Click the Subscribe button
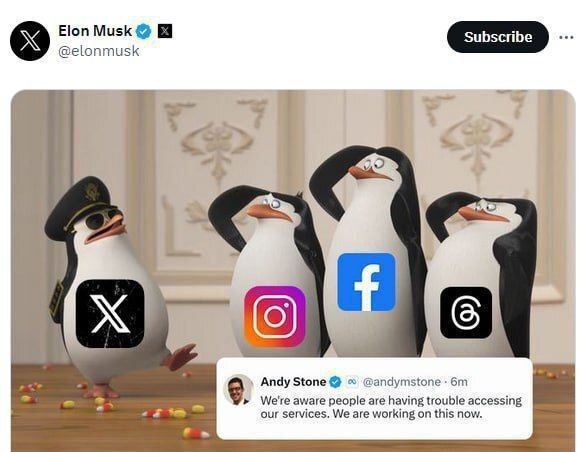This screenshot has height=452, width=586. coord(497,37)
